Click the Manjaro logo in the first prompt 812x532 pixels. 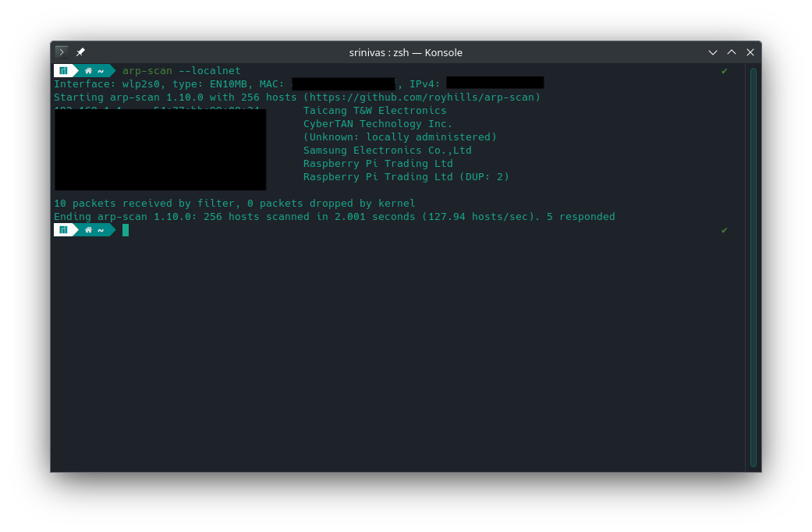click(63, 70)
